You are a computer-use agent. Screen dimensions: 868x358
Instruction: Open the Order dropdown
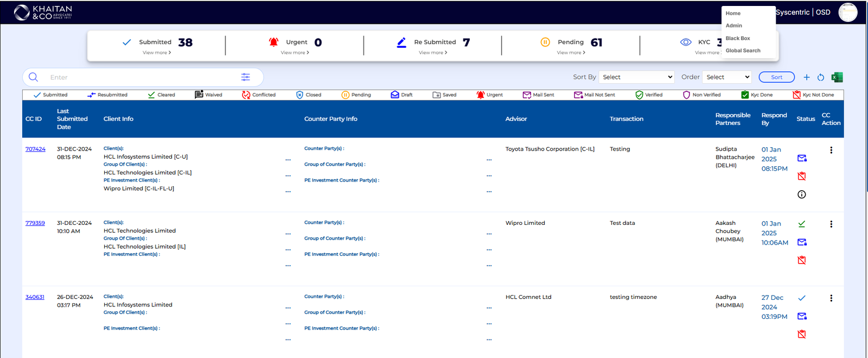pyautogui.click(x=727, y=77)
